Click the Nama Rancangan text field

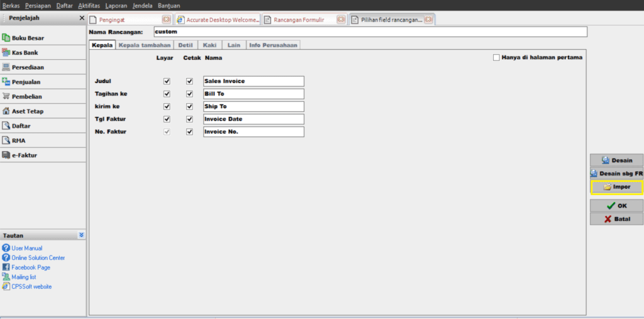(370, 31)
